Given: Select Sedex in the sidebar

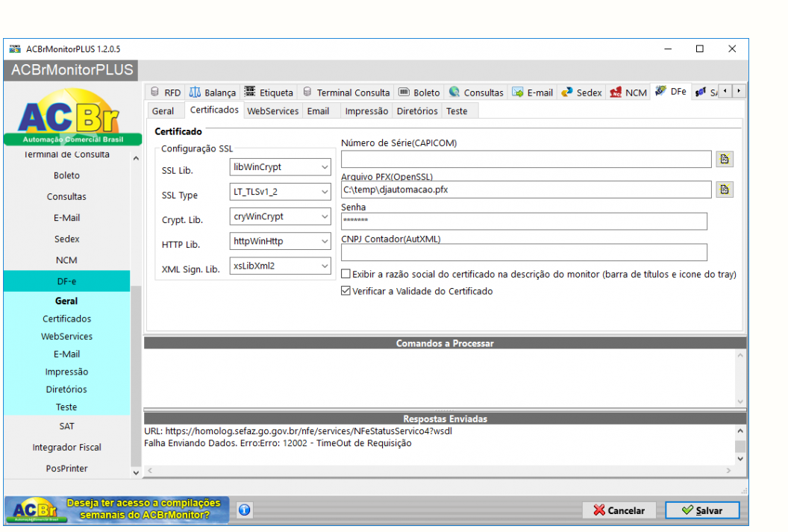Looking at the screenshot, I should (x=67, y=239).
